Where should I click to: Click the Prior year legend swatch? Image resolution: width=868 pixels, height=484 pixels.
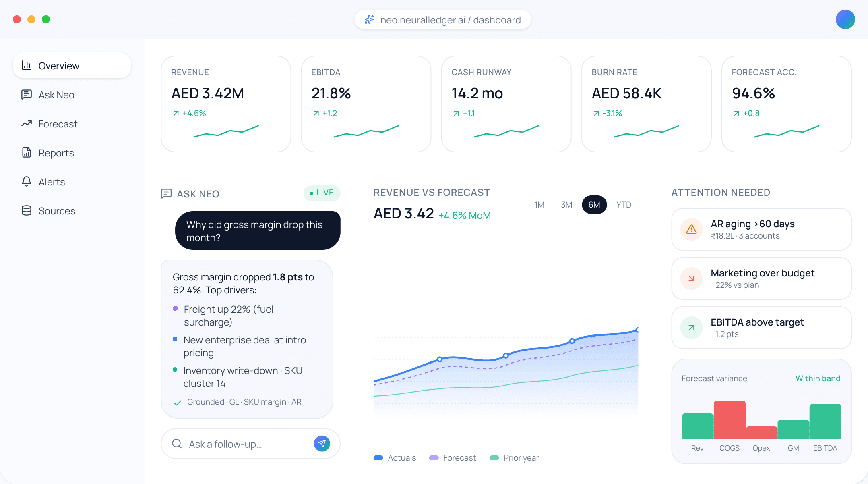click(x=494, y=458)
